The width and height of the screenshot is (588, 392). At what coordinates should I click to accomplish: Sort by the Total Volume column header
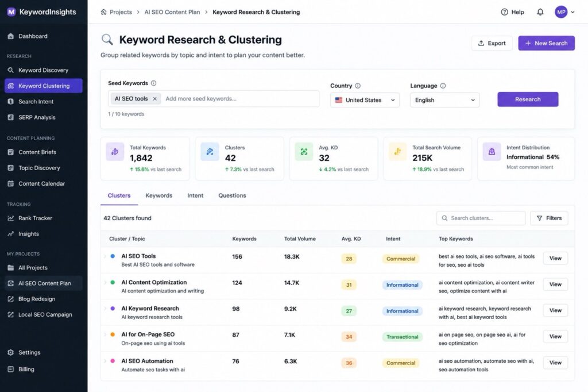[x=300, y=239]
